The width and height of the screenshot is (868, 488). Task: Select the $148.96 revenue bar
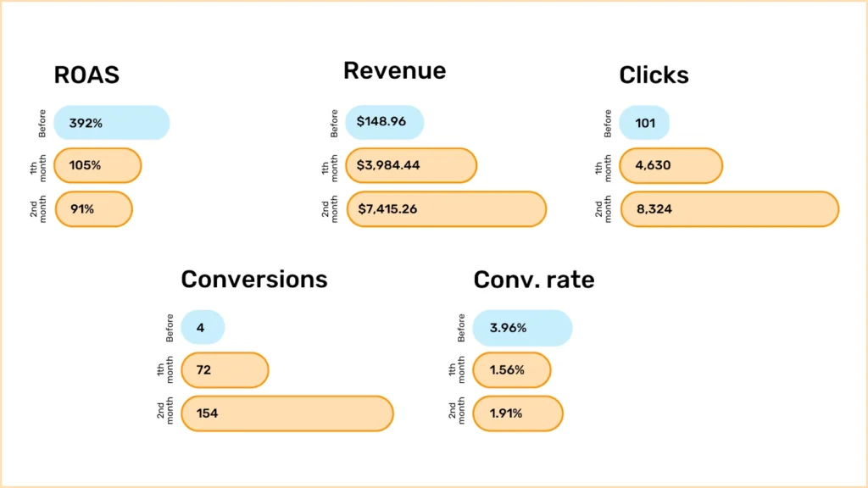pyautogui.click(x=385, y=122)
